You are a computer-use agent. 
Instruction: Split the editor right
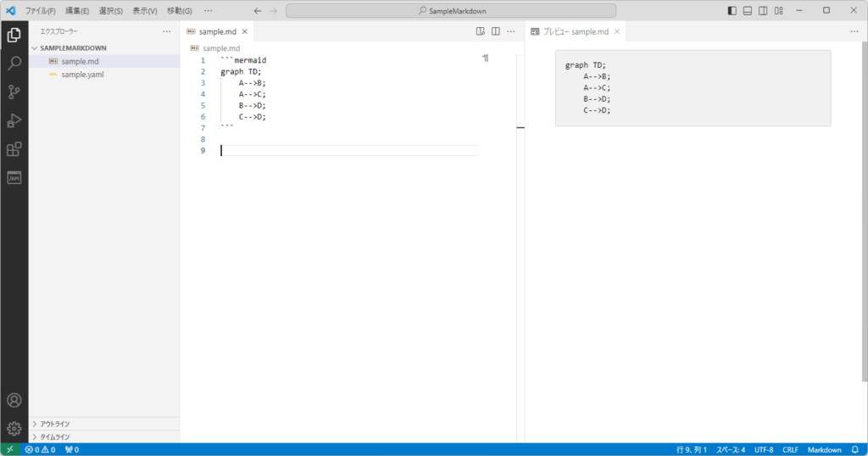point(495,31)
